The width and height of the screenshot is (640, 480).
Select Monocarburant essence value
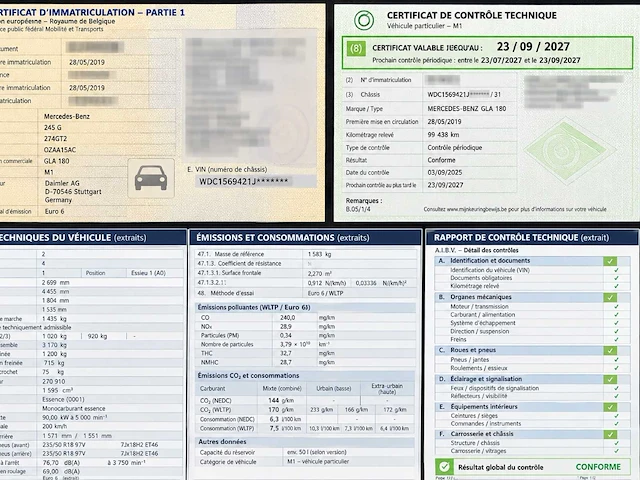(x=73, y=408)
